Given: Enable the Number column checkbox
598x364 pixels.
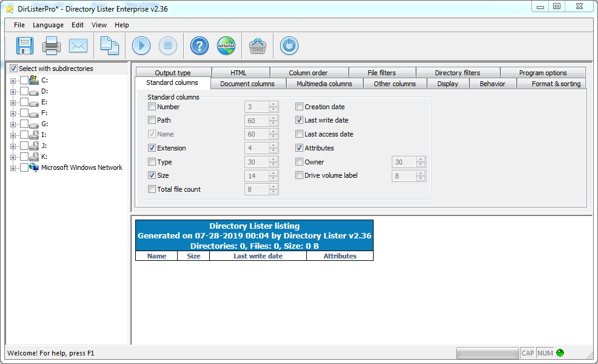Looking at the screenshot, I should pyautogui.click(x=152, y=106).
